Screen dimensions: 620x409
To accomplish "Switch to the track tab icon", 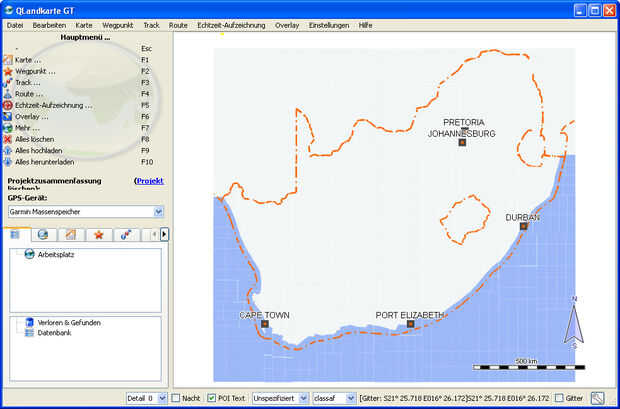I will coord(126,235).
